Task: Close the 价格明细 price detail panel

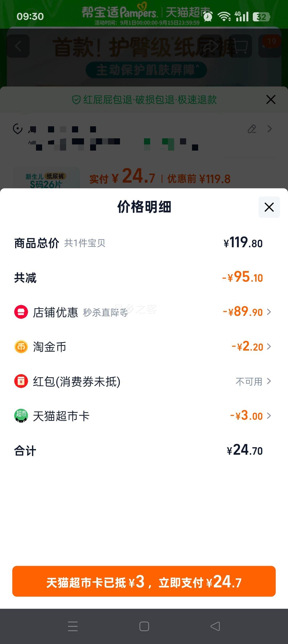Action: (269, 207)
